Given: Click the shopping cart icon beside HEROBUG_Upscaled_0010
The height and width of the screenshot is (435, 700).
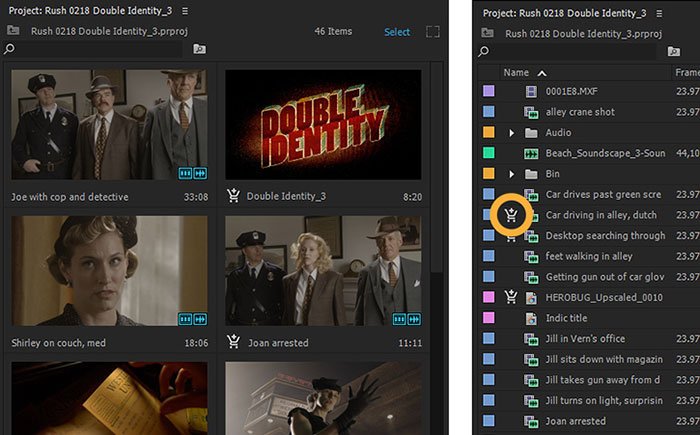Looking at the screenshot, I should tap(512, 297).
